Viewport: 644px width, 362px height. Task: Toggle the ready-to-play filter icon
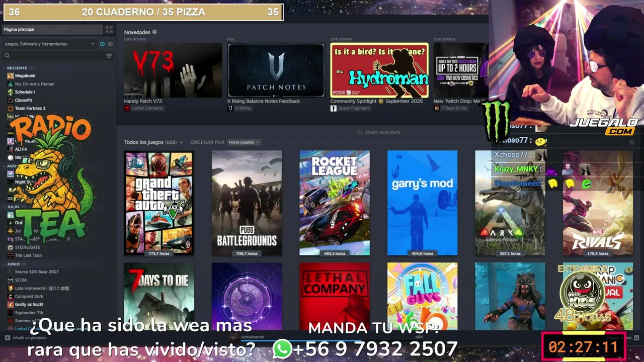110,44
